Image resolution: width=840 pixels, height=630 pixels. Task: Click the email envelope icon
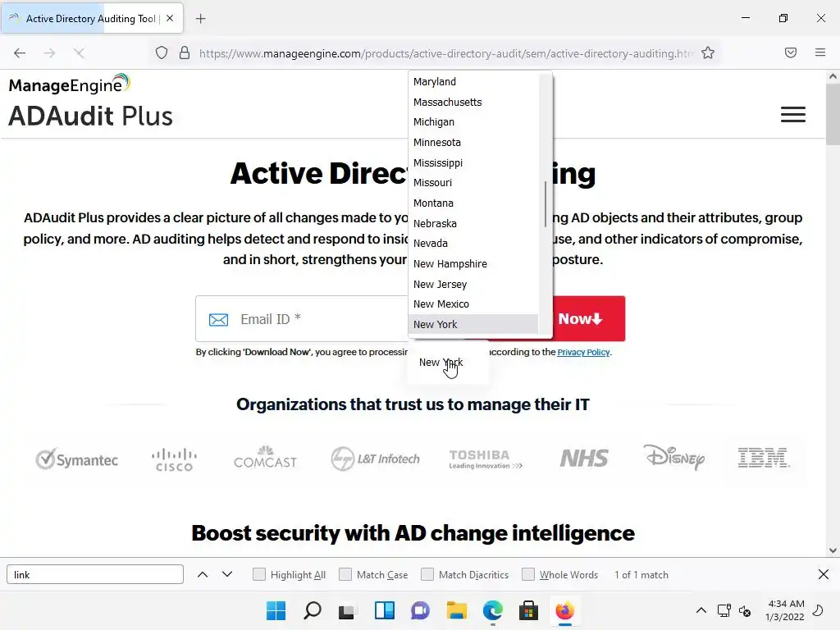(218, 320)
